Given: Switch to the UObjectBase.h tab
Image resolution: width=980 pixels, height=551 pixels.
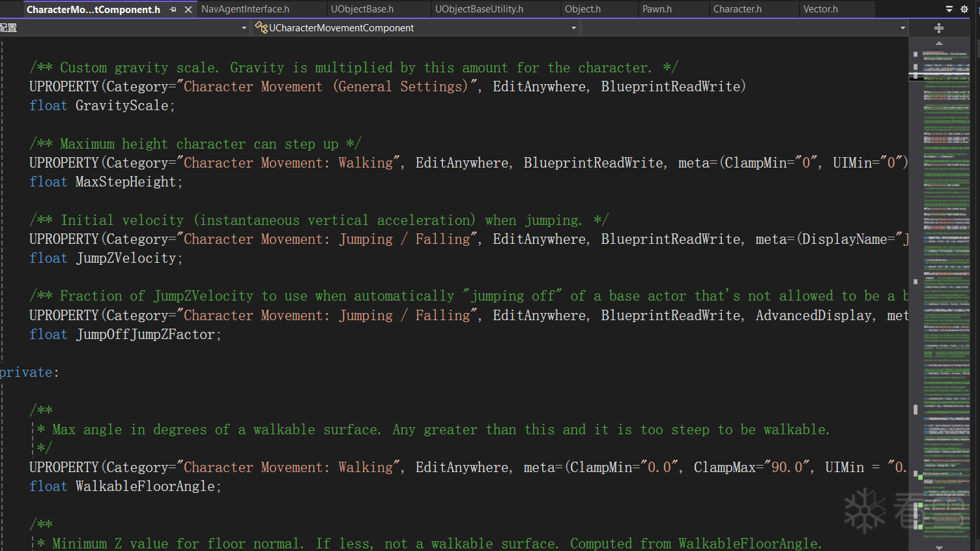Looking at the screenshot, I should [362, 9].
